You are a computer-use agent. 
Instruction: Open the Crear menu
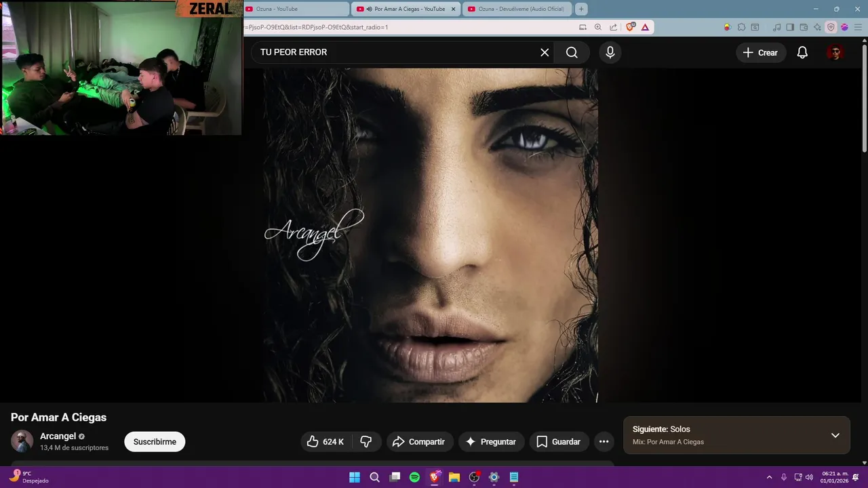pyautogui.click(x=760, y=52)
